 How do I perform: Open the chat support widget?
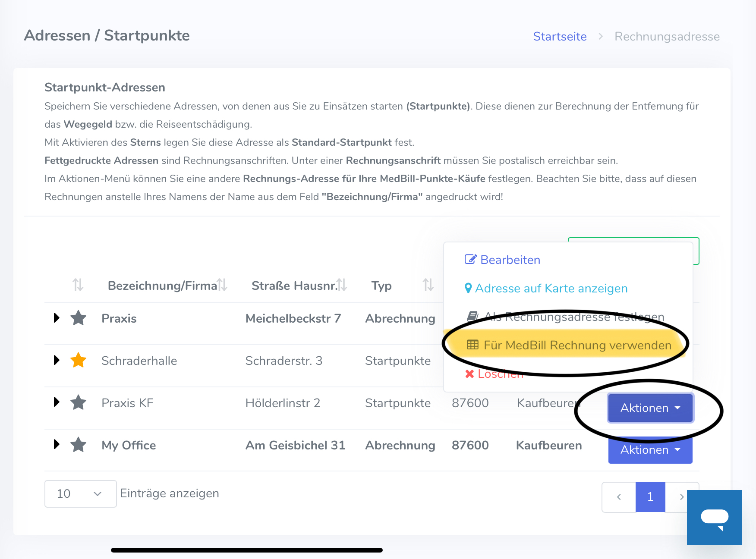pos(714,518)
